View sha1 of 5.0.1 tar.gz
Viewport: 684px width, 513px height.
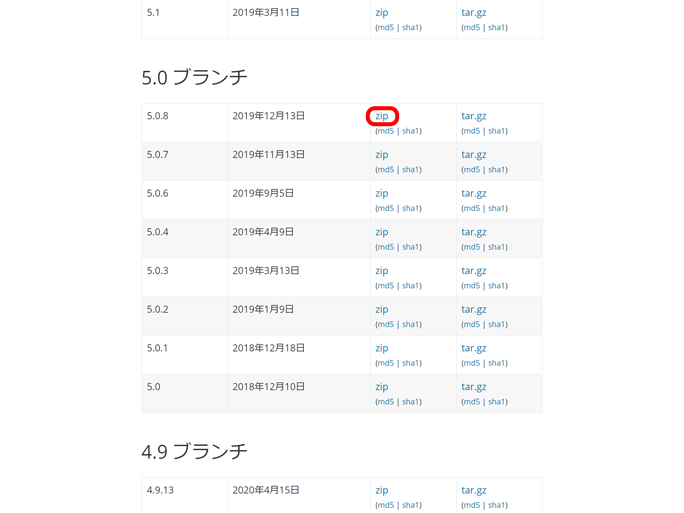[497, 363]
